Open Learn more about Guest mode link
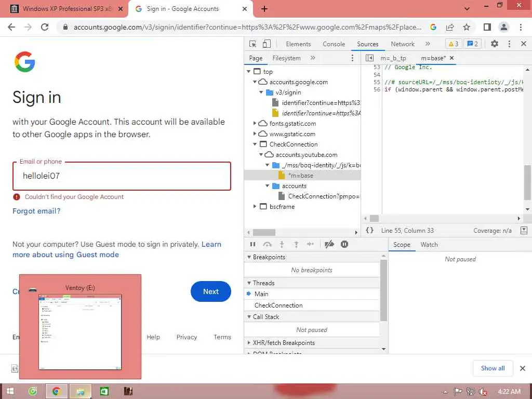Viewport: 532px width, 399px height. 117,249
